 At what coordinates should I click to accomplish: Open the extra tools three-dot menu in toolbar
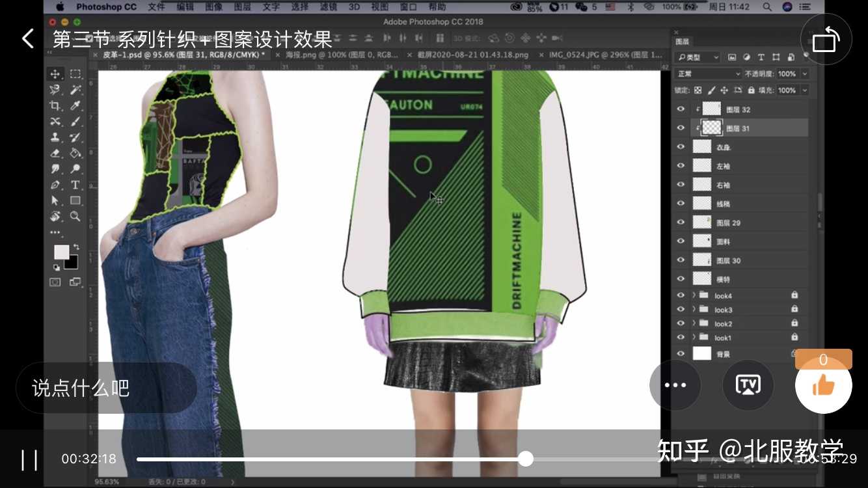click(x=55, y=232)
